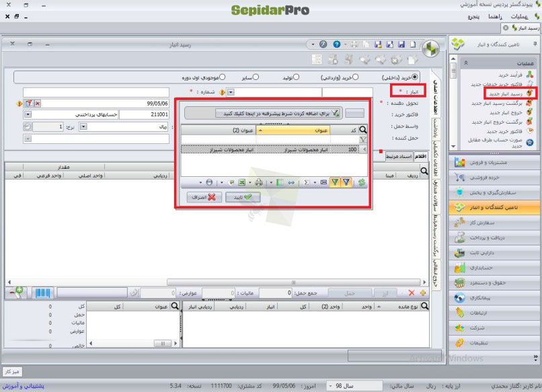Click the round compass icon in receipt toolbar
This screenshot has height=392, width=542.
click(323, 44)
